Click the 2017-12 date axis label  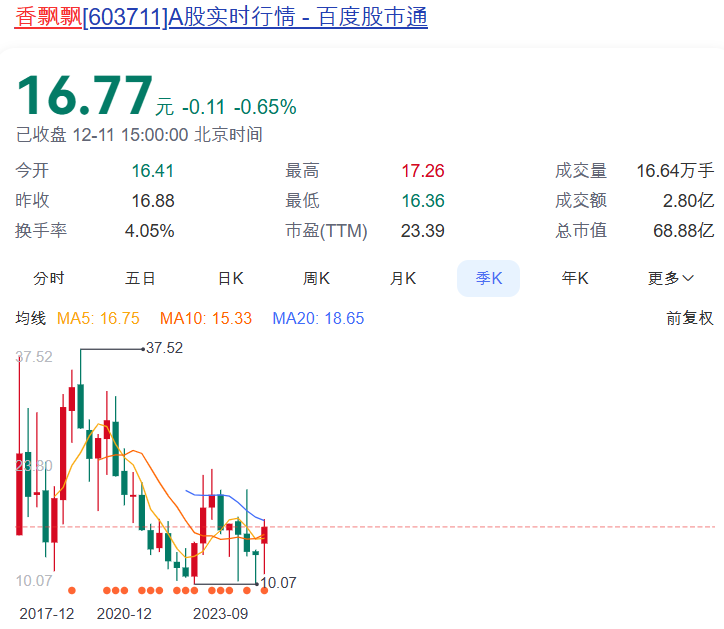[47, 614]
